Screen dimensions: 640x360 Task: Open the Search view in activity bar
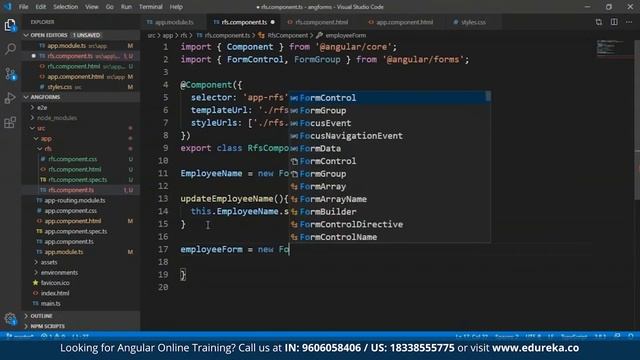pos(10,49)
